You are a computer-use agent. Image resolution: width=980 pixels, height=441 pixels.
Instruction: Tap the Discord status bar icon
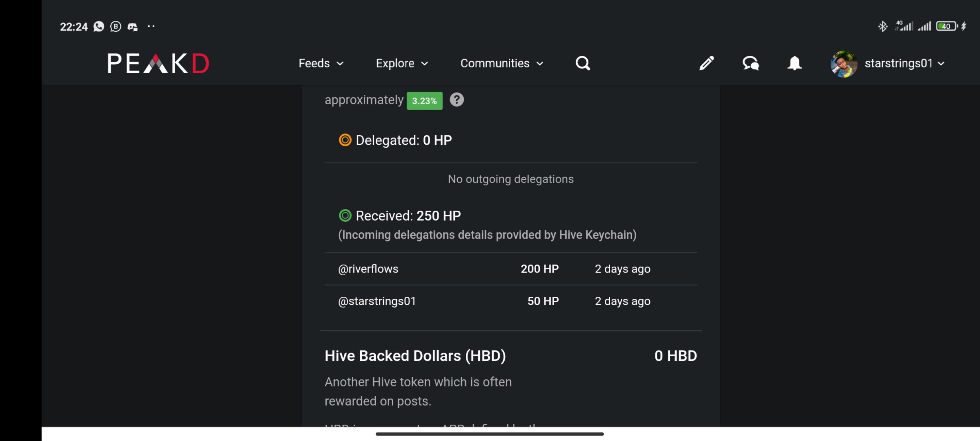(x=132, y=27)
